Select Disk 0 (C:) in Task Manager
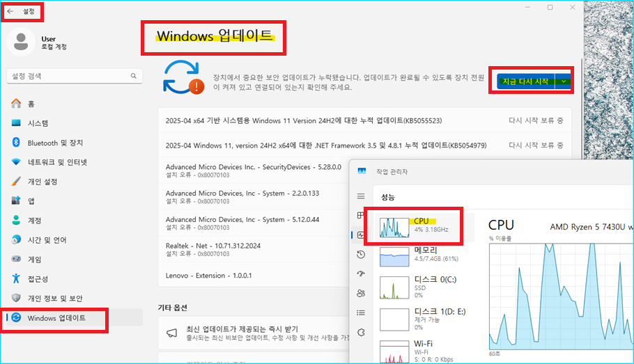The height and width of the screenshot is (364, 634). tap(424, 287)
